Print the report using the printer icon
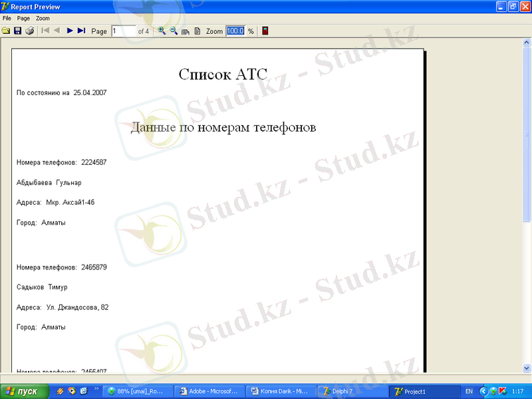 (30, 31)
